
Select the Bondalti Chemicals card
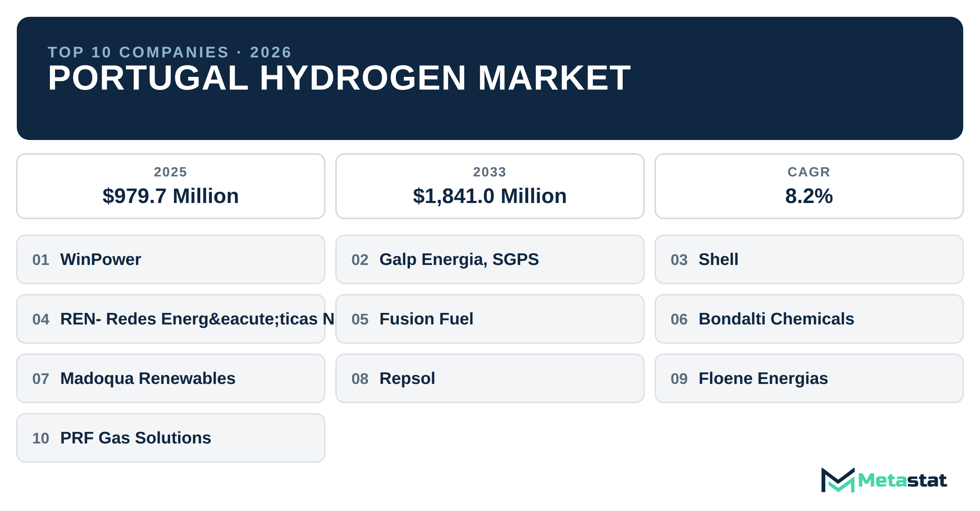[x=809, y=319]
